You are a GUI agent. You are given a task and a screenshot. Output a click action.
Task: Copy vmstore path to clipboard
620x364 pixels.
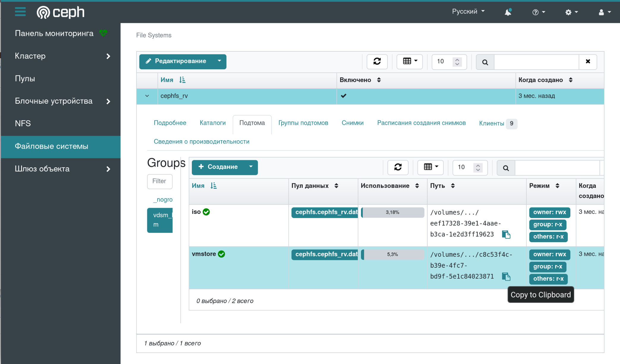click(506, 277)
